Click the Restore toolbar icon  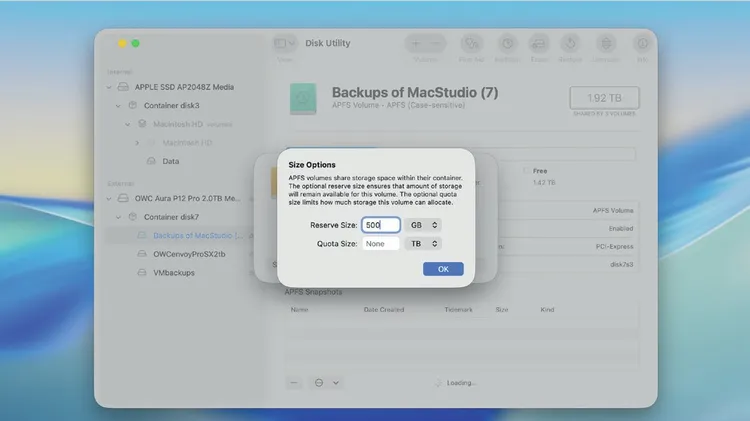[570, 44]
